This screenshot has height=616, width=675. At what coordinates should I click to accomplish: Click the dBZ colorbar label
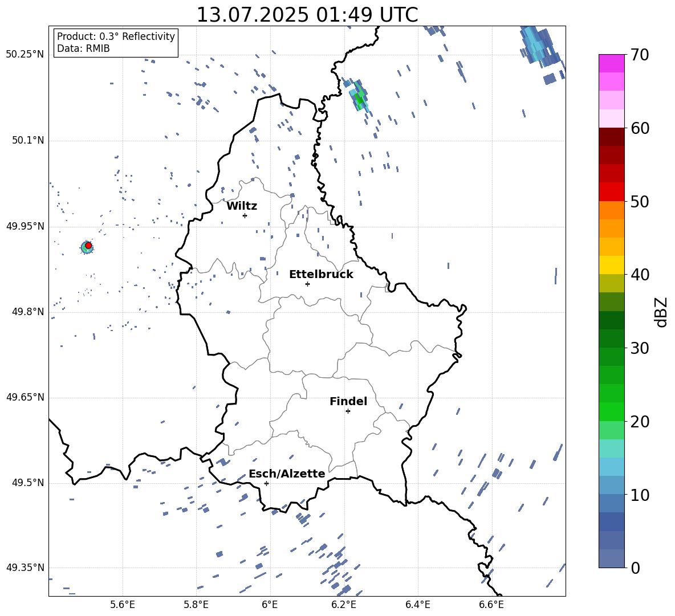[x=662, y=312]
